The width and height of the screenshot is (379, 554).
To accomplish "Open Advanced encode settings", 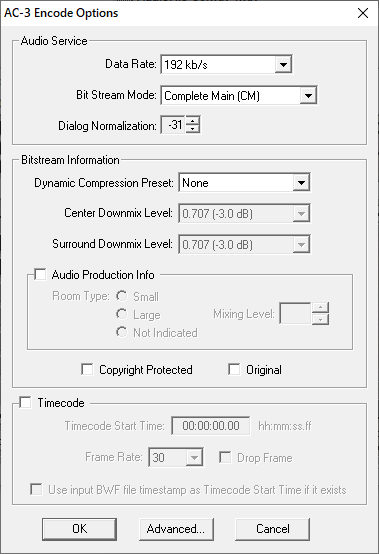I will point(176,529).
